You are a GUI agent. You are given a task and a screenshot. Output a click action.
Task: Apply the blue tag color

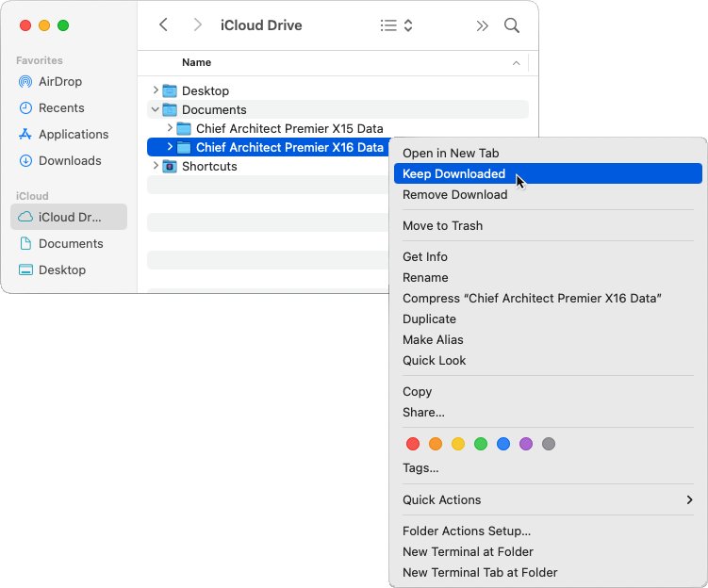503,444
